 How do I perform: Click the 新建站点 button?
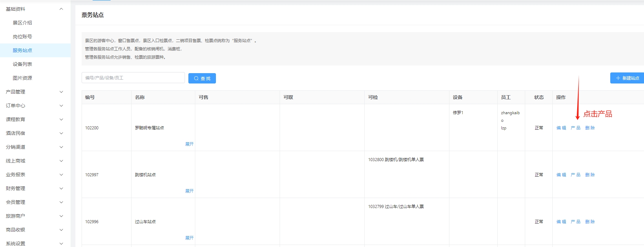(627, 78)
